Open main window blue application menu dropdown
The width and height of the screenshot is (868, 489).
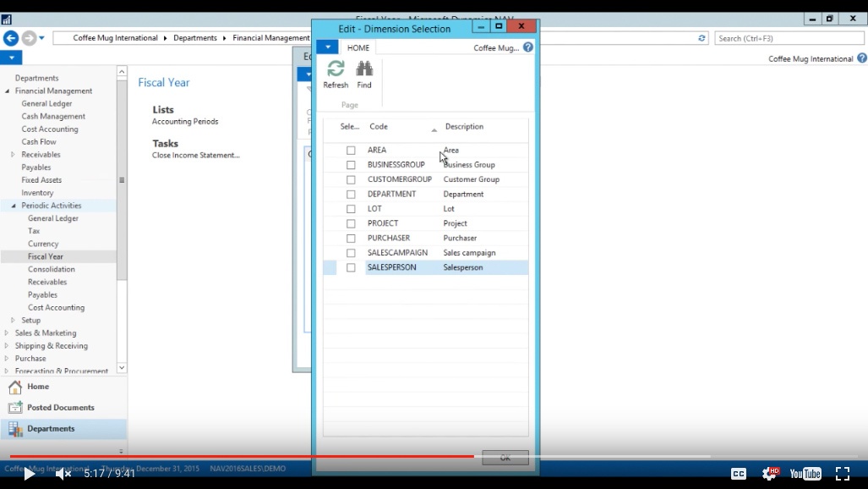(11, 58)
